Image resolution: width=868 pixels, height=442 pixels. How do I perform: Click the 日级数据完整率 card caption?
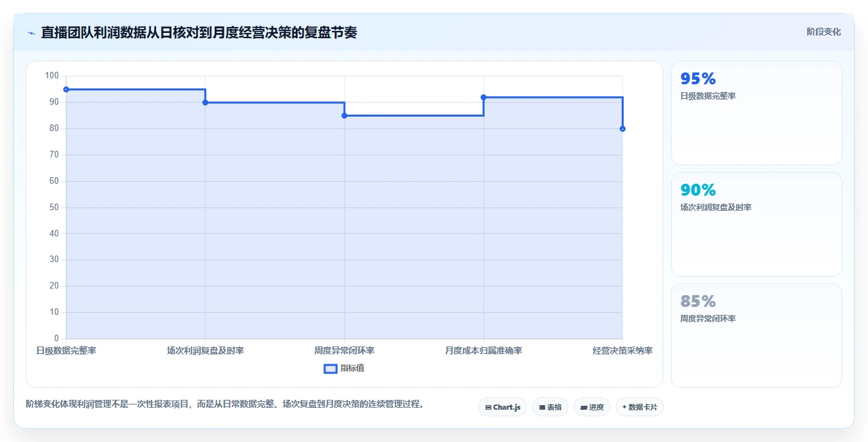tap(708, 96)
